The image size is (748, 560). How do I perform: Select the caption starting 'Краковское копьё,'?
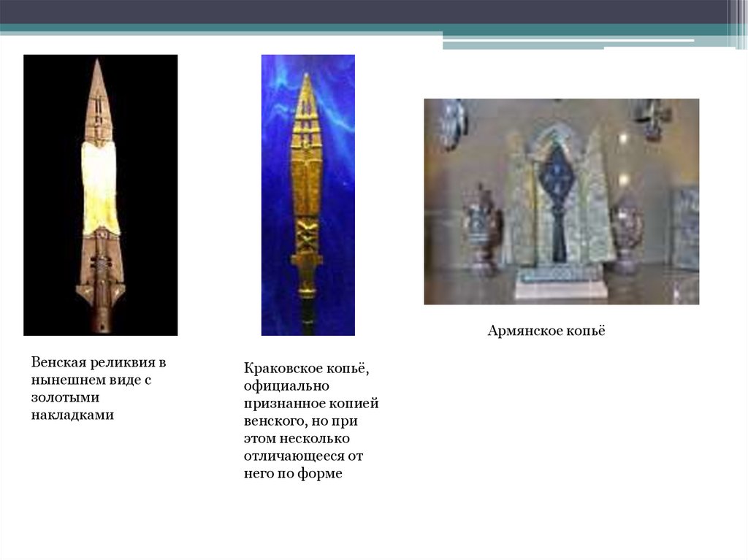(311, 421)
